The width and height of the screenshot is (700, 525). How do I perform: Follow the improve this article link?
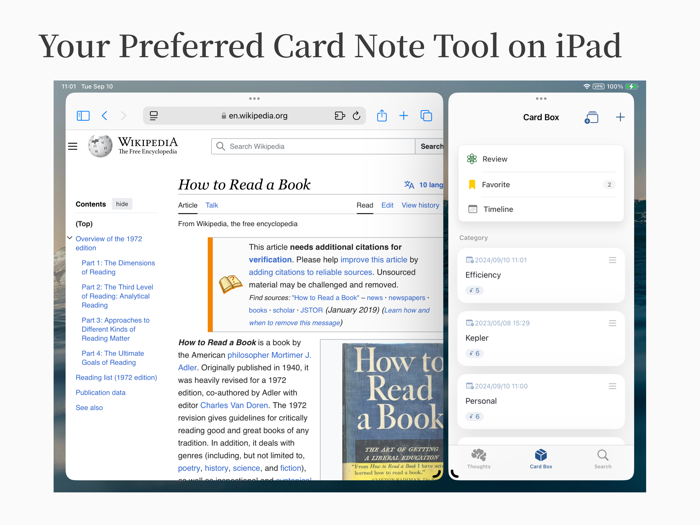(x=374, y=259)
